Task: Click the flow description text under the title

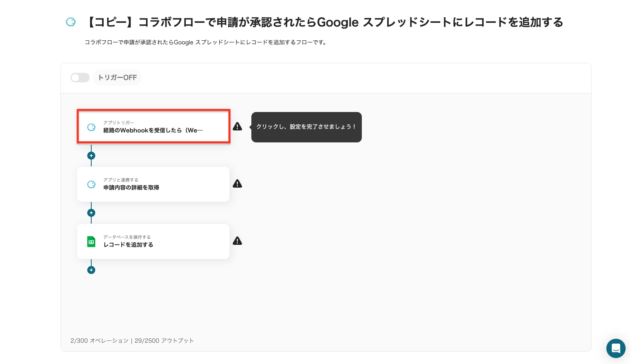Action: pyautogui.click(x=206, y=42)
